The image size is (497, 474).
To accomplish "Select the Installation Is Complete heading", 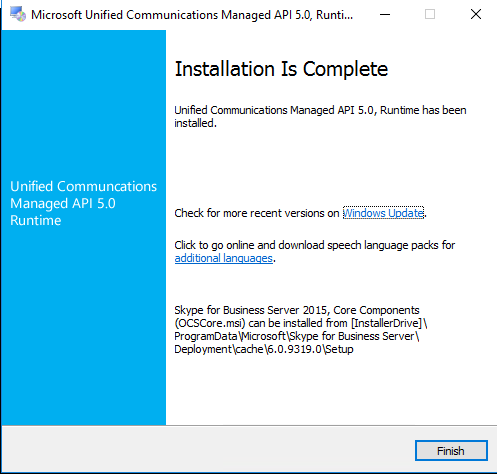I will pos(281,69).
